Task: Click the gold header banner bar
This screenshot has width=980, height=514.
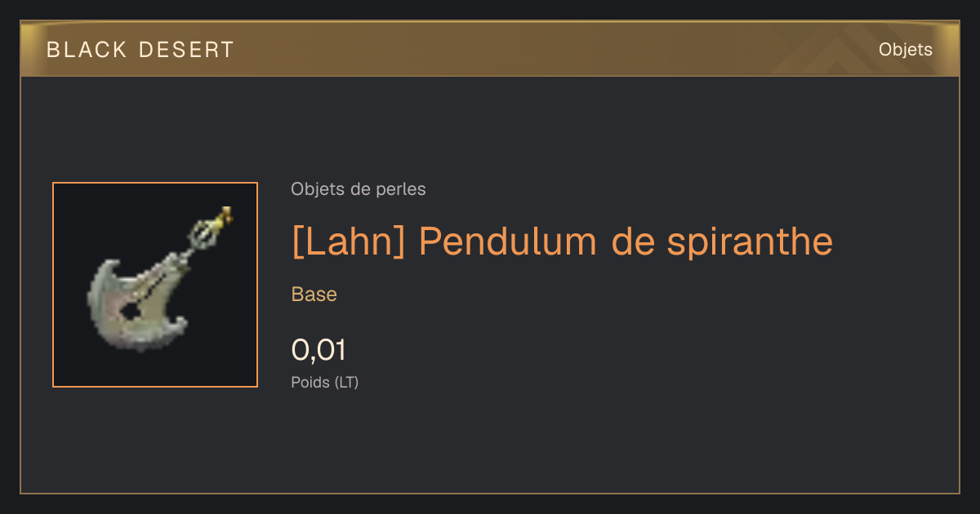Action: [490, 49]
